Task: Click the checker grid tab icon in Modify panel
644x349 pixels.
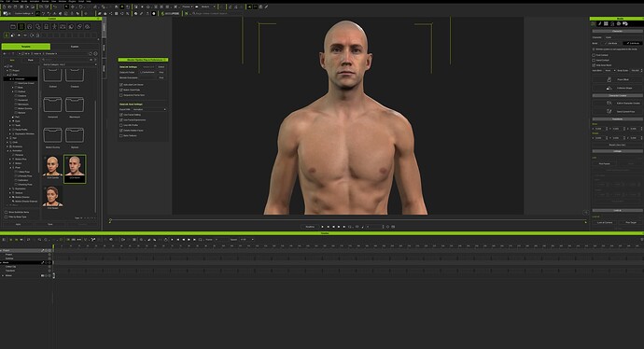Action: (606, 24)
